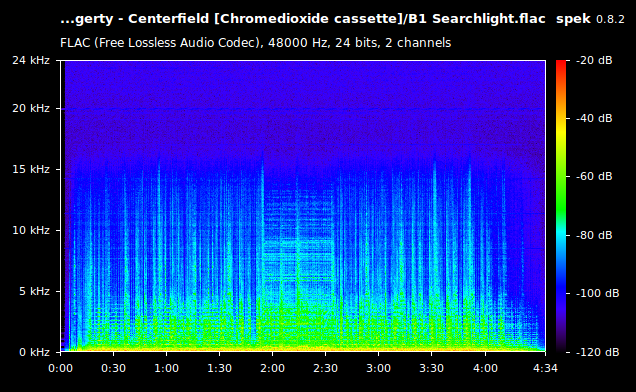Click the 1:30 time axis label

[219, 368]
